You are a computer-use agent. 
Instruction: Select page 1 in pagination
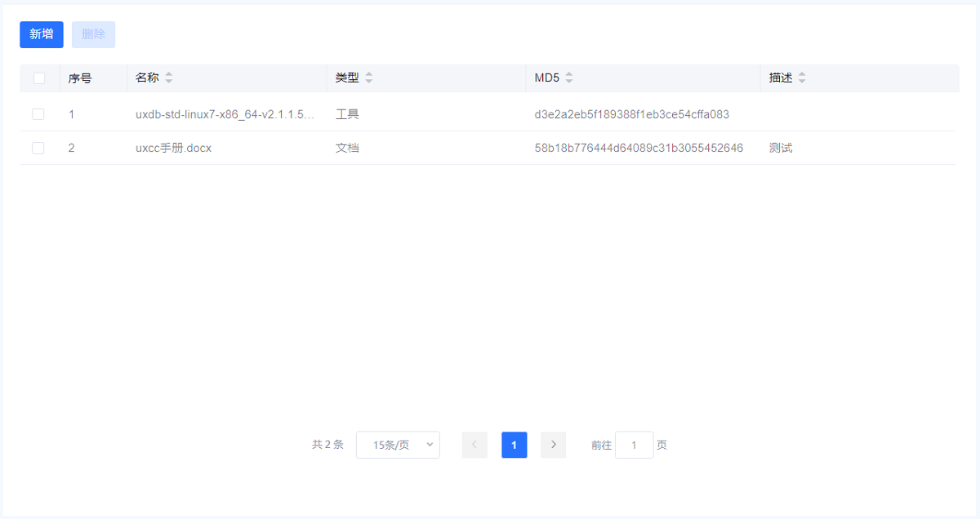(x=514, y=445)
